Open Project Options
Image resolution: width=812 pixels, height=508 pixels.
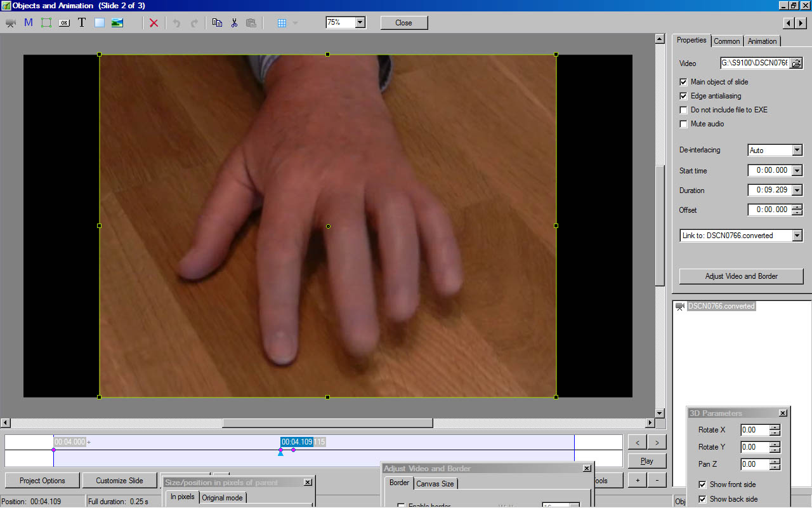[x=43, y=481]
